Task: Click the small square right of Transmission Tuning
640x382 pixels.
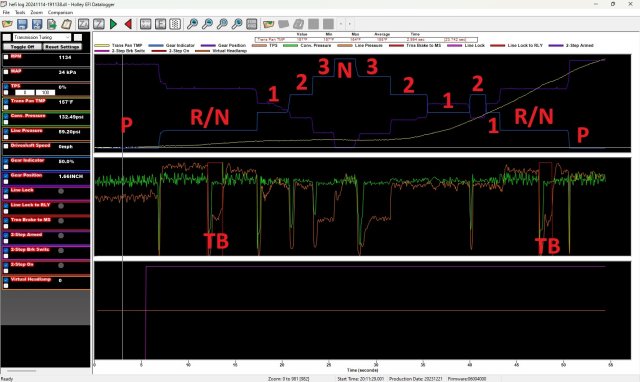Action: [78, 37]
